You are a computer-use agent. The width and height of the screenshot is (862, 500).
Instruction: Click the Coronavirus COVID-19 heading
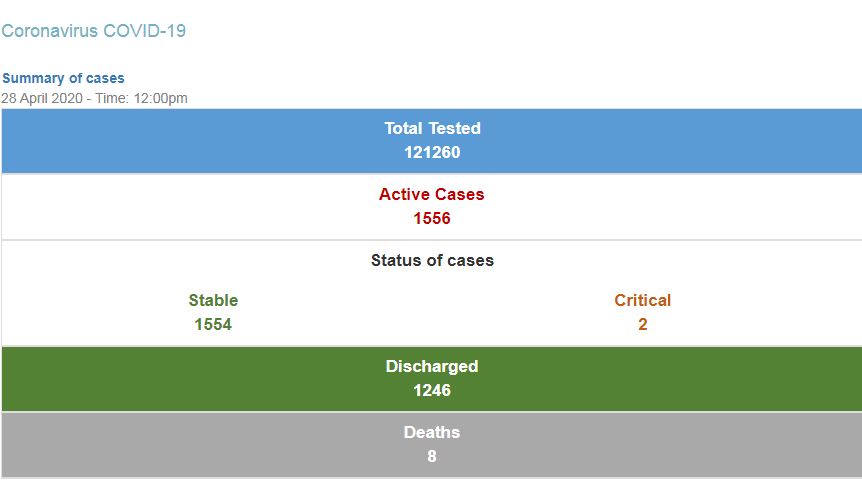pyautogui.click(x=93, y=31)
